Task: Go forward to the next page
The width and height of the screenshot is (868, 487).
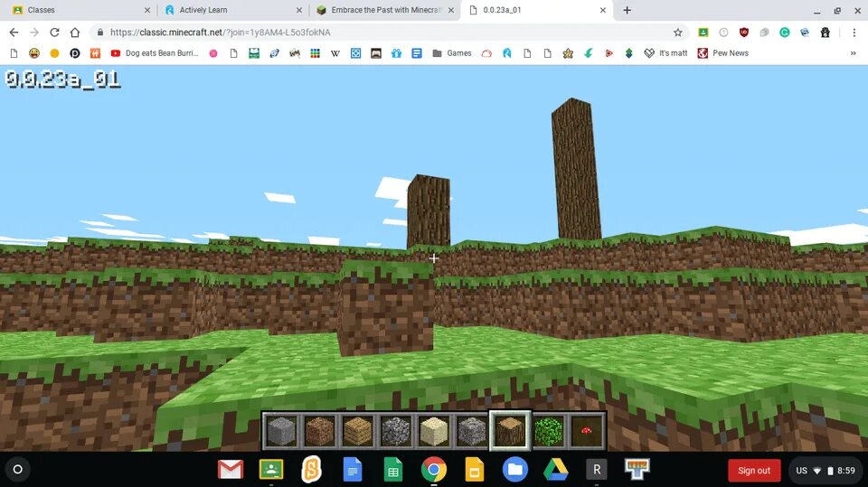Action: [34, 33]
